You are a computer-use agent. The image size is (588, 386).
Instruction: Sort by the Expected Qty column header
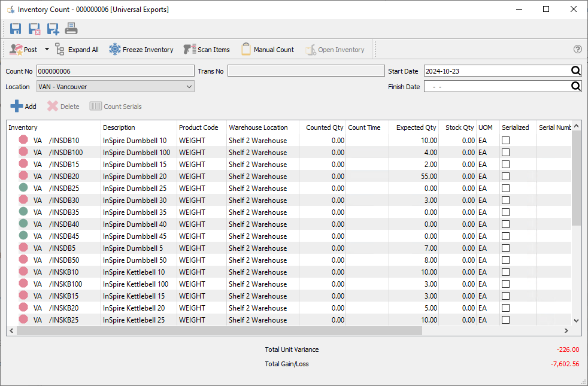tap(416, 127)
